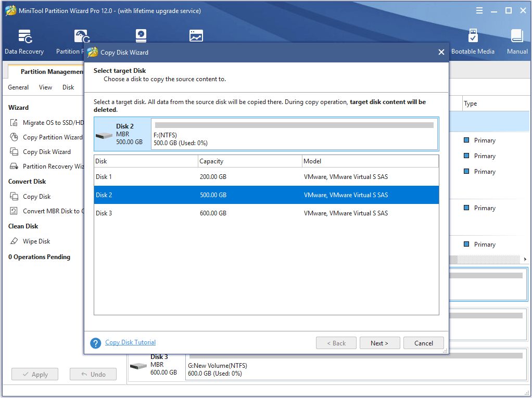
Task: Click the MiniTool app logo in title bar
Action: [10, 10]
